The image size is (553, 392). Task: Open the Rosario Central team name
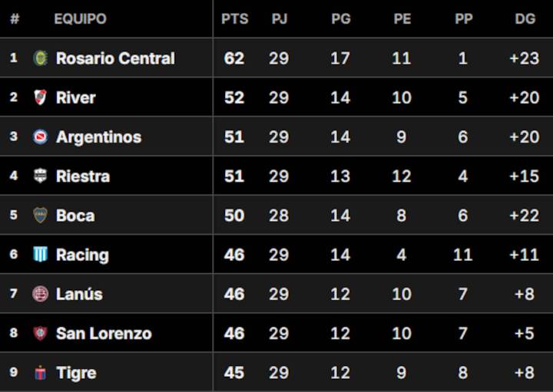[x=115, y=58]
